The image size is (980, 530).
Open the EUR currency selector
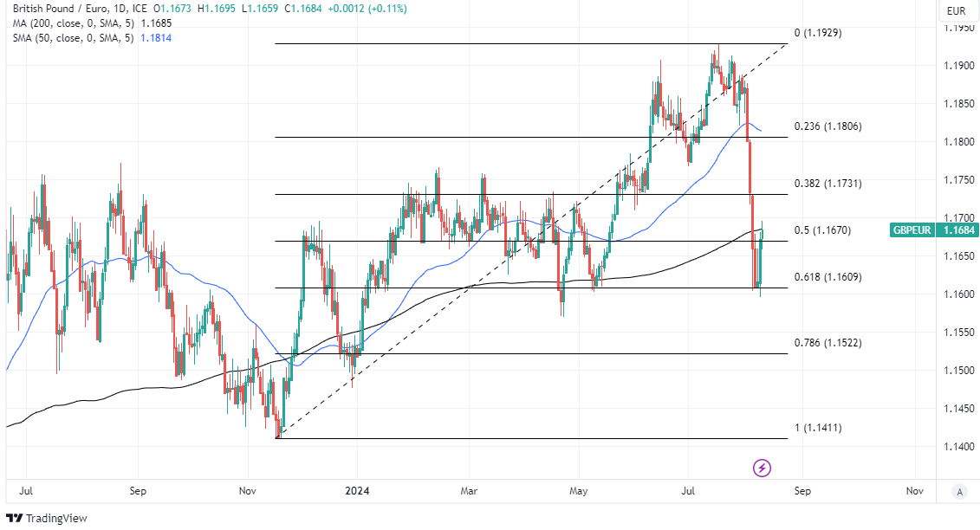point(956,11)
